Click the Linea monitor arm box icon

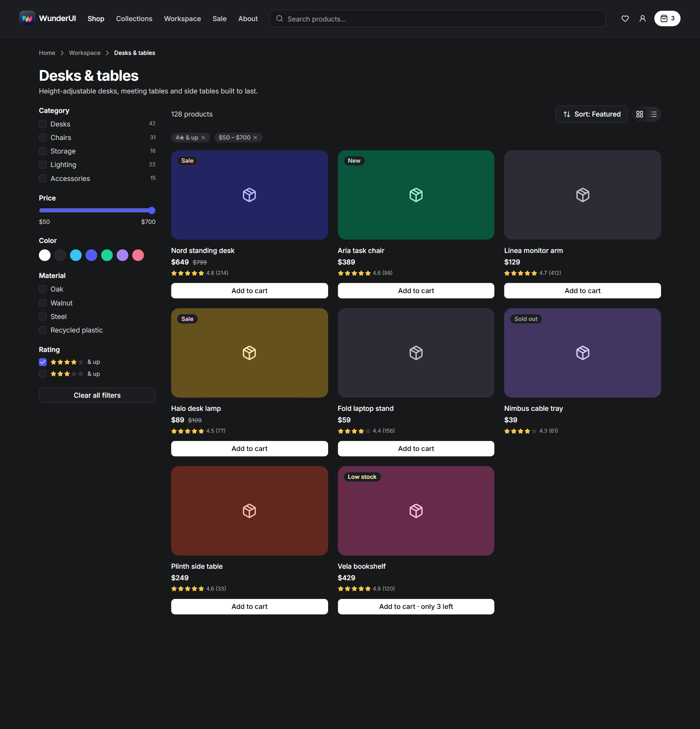(x=583, y=195)
